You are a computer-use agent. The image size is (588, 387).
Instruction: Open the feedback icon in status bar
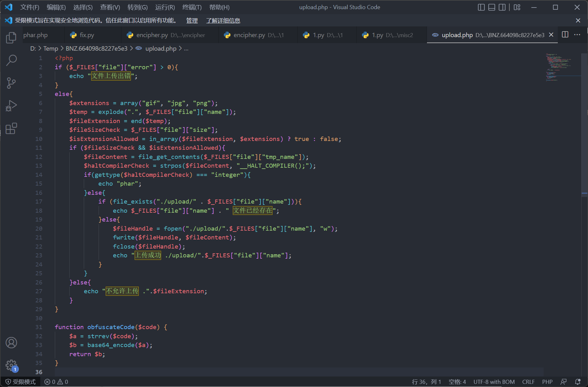[x=563, y=382]
